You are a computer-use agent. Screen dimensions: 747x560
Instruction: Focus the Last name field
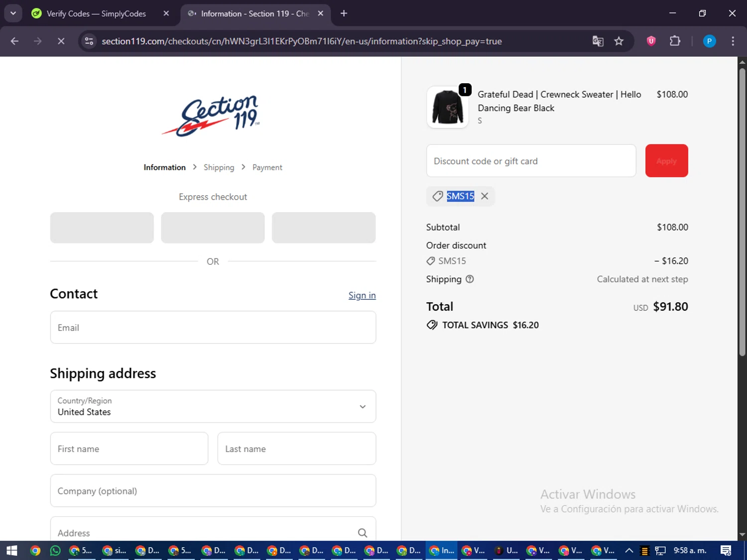297,448
